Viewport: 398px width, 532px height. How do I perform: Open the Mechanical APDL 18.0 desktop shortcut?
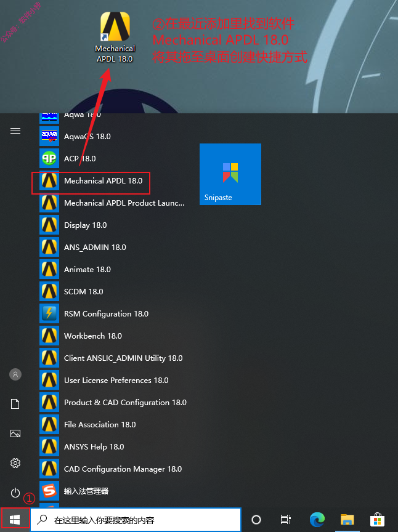(x=115, y=38)
